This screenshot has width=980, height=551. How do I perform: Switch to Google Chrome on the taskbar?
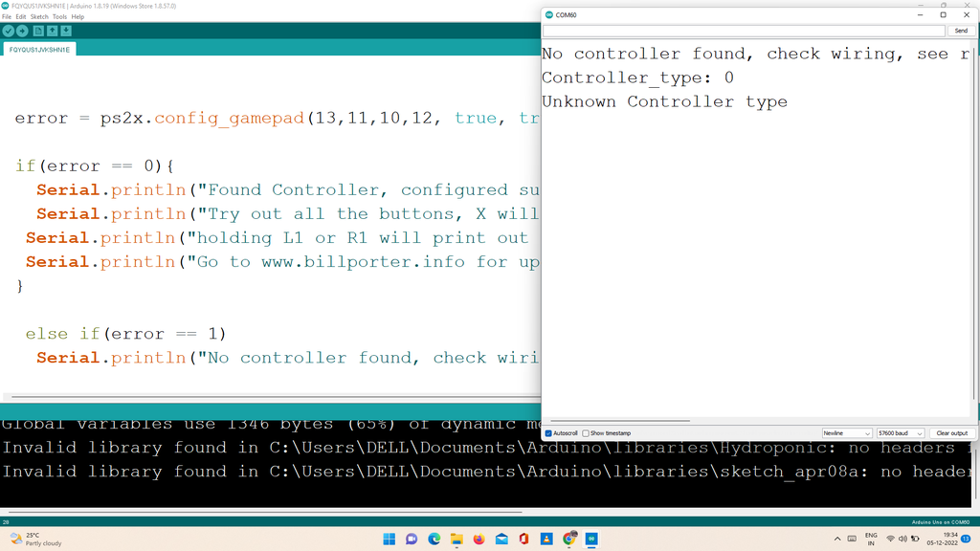click(x=568, y=540)
